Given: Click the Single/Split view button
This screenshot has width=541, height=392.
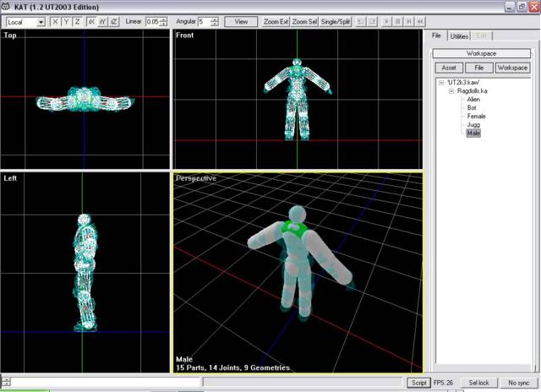Looking at the screenshot, I should 336,22.
